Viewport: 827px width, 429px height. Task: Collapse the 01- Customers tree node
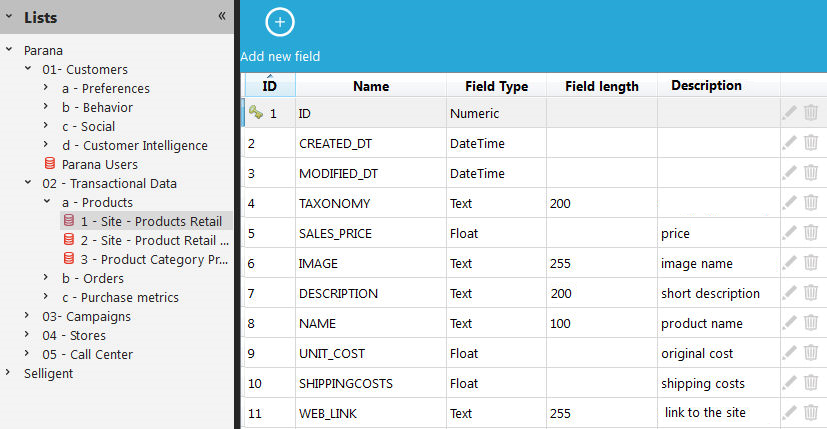[x=28, y=70]
